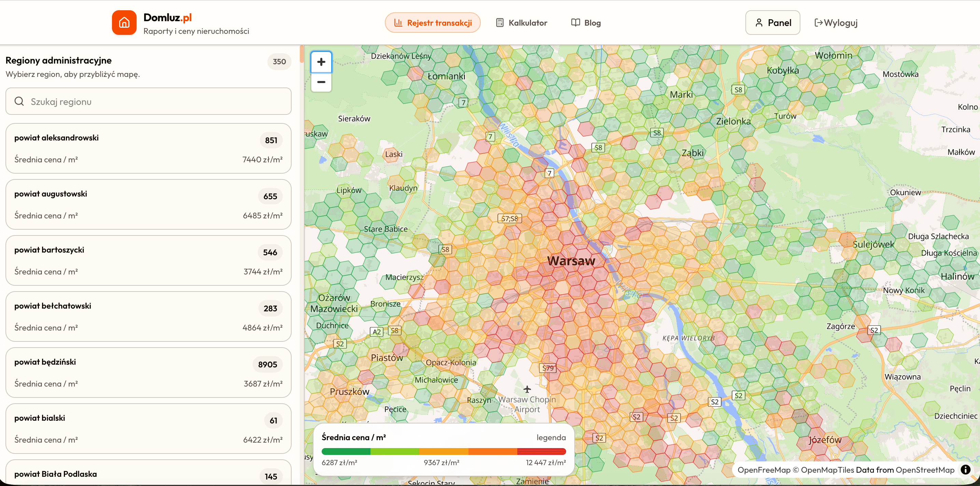Click the region list scrollbar thumb
The image size is (980, 486).
302,54
